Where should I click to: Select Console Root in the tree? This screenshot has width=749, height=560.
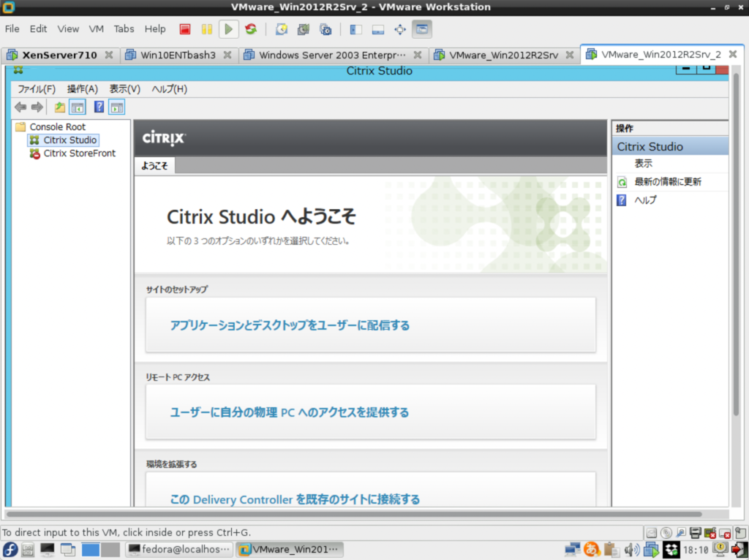point(57,127)
